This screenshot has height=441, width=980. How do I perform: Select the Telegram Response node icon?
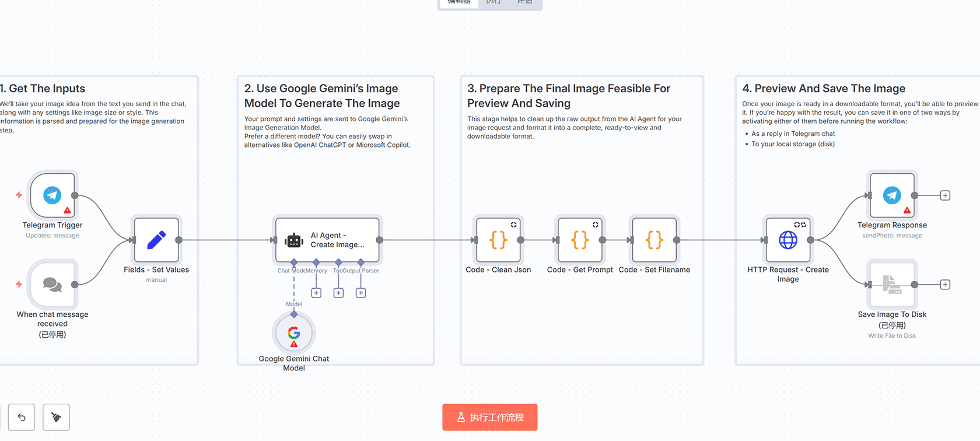coord(891,196)
